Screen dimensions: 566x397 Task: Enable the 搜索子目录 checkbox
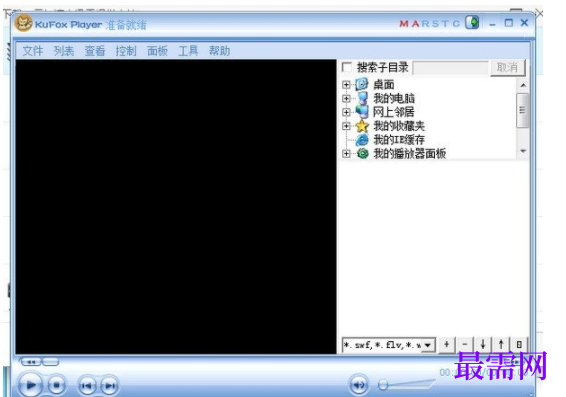(x=347, y=67)
